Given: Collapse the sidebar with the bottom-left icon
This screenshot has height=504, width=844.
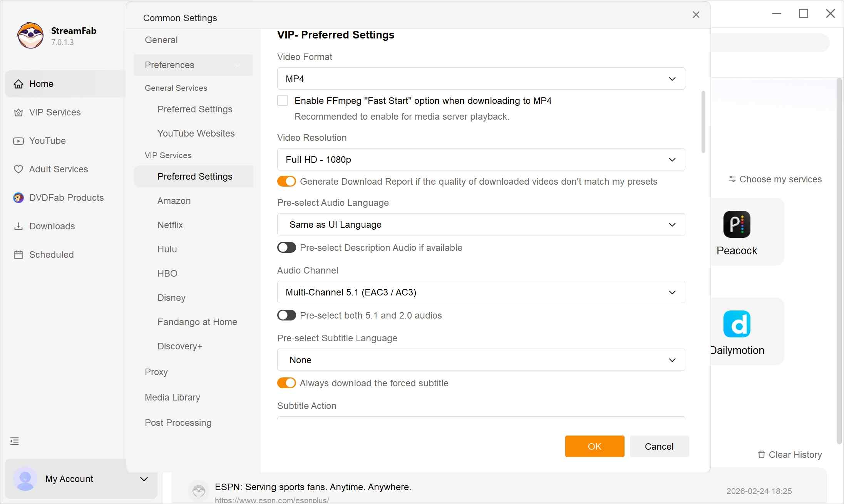Looking at the screenshot, I should [x=15, y=441].
